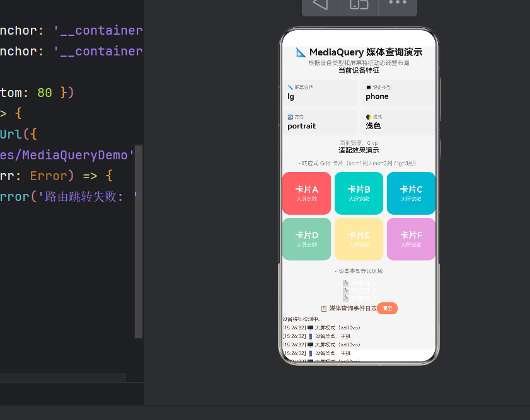Select the 'lg' screen breakpoint card
The image size is (530, 420).
(x=320, y=93)
